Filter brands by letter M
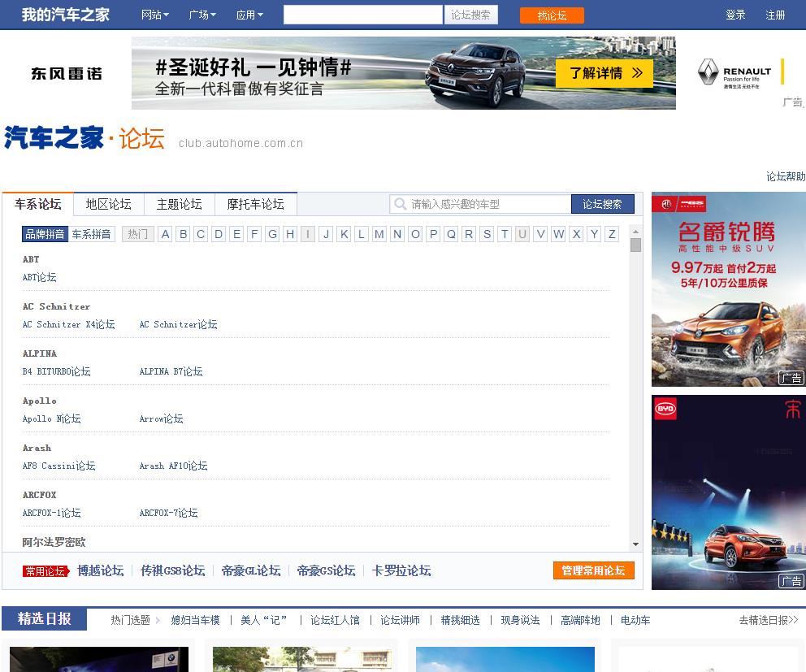 pos(379,234)
